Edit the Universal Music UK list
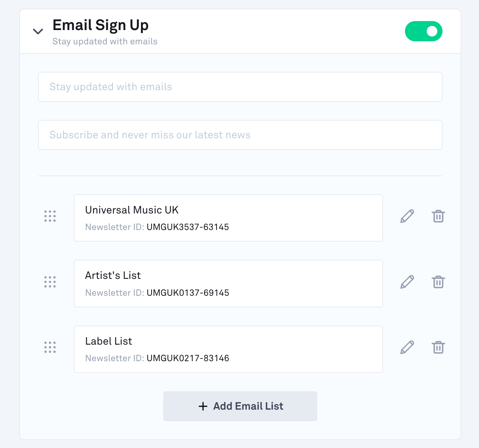 407,216
